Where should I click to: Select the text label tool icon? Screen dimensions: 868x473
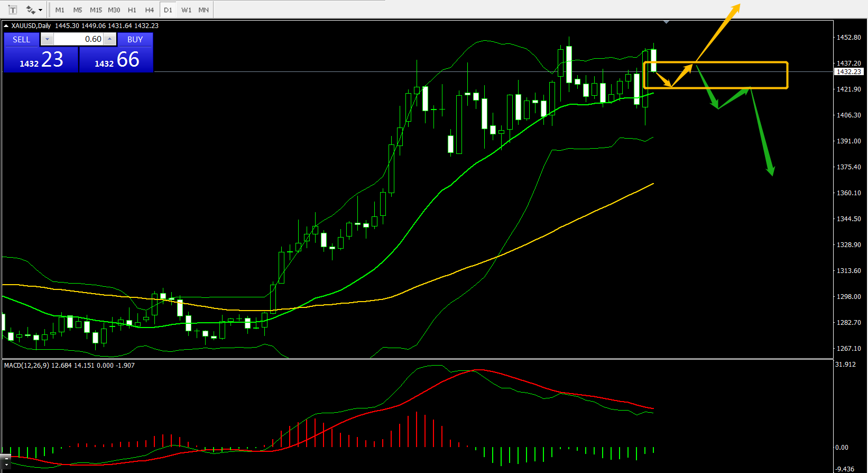13,10
